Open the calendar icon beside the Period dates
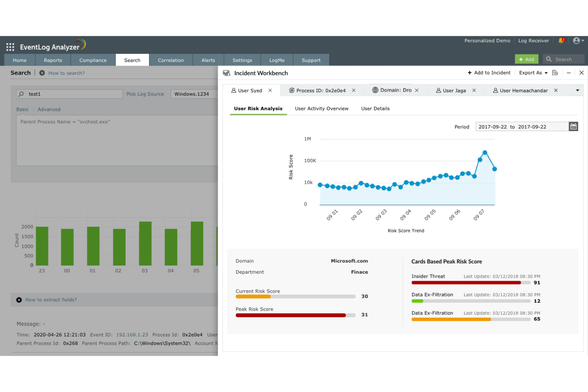Viewport: 588px width, 392px height. [573, 126]
